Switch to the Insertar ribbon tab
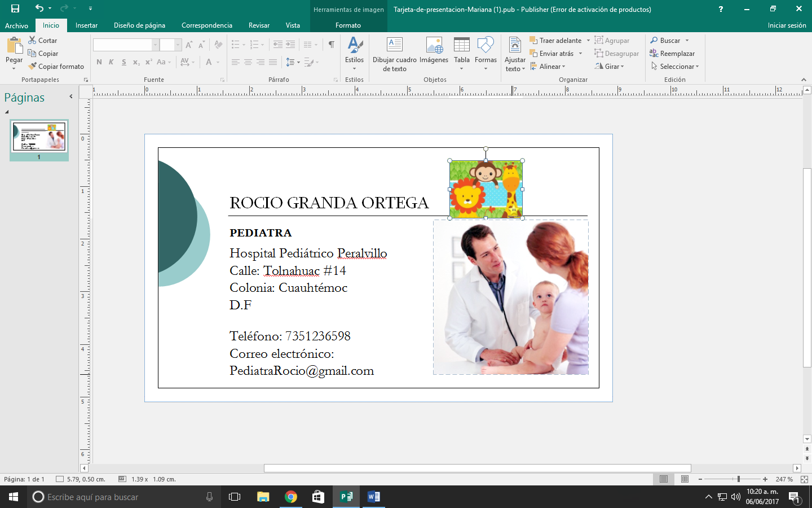Image resolution: width=812 pixels, height=508 pixels. coord(85,25)
